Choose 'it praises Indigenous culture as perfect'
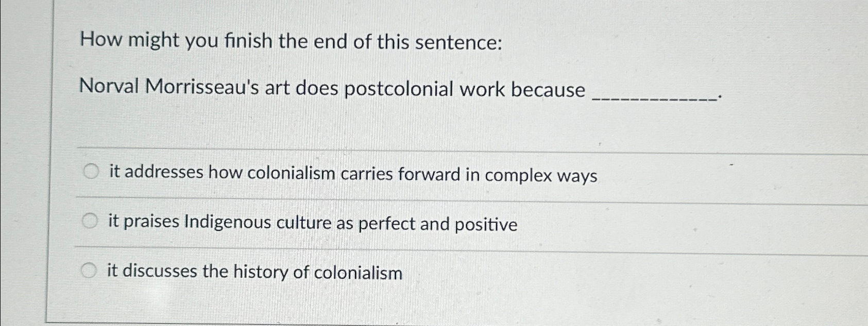The image size is (868, 326). point(313,223)
